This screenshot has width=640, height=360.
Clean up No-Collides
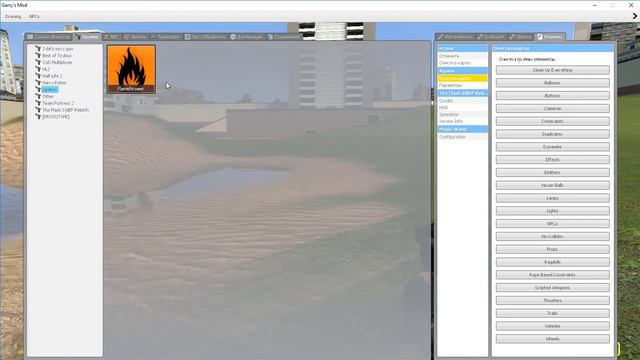pos(553,236)
